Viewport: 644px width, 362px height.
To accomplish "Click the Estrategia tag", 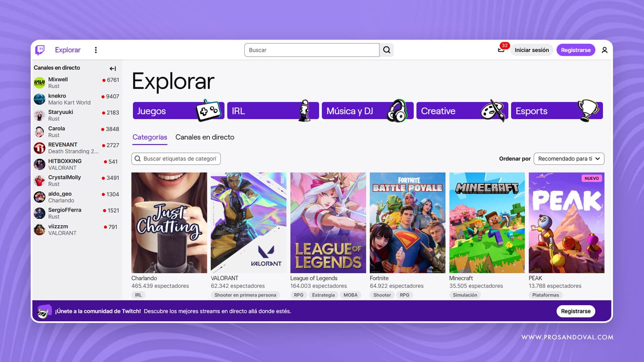I will click(323, 295).
